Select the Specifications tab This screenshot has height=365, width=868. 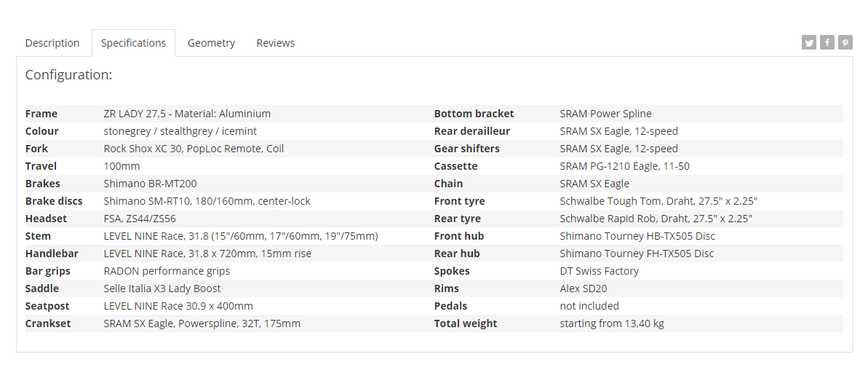coord(133,43)
